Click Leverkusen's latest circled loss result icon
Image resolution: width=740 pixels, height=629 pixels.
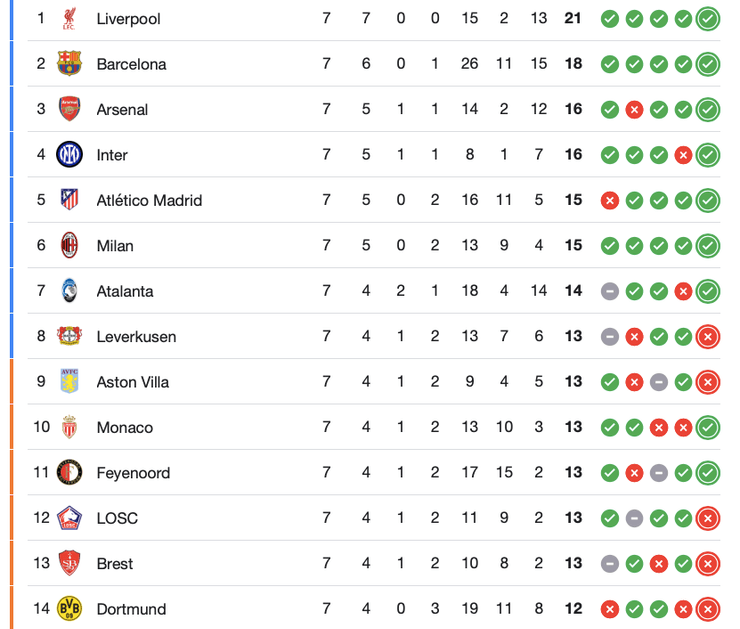[708, 337]
